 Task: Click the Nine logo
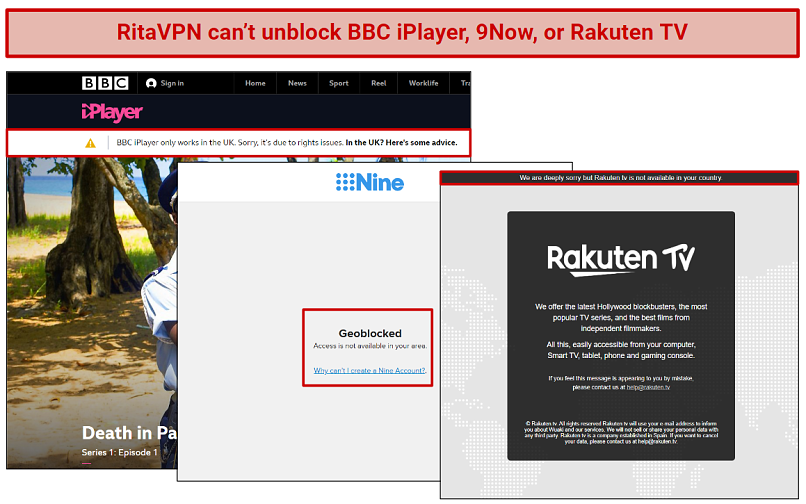coord(370,183)
